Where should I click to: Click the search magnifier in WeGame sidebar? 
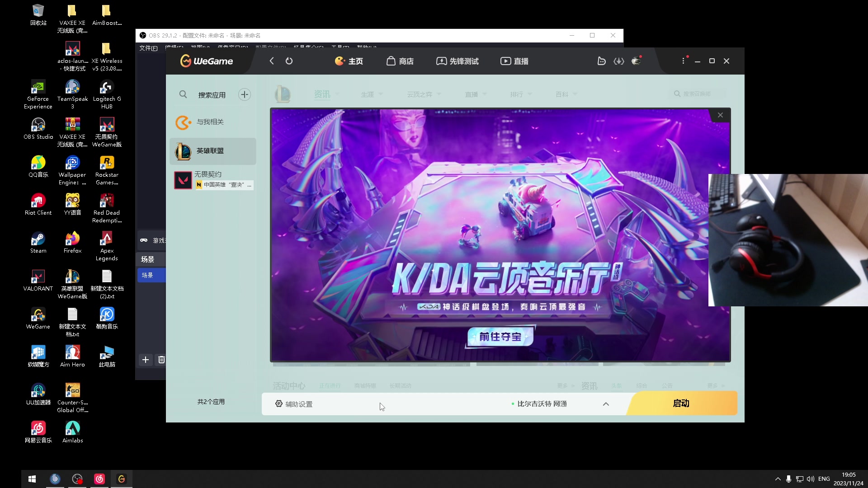pos(183,94)
